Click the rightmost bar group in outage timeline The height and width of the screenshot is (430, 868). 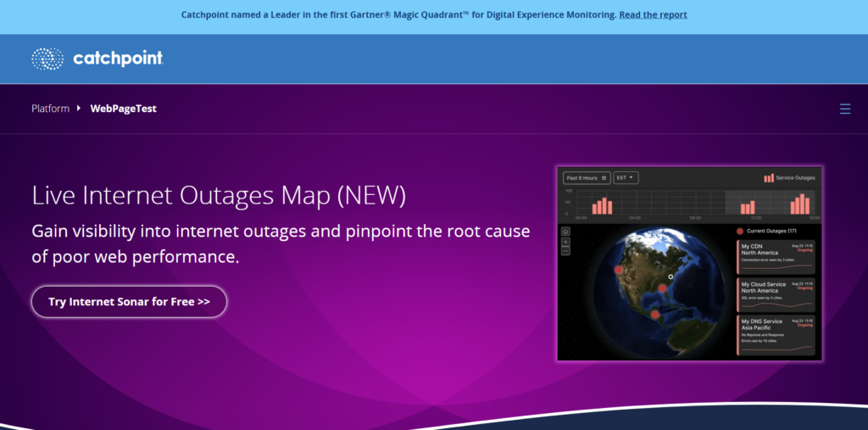click(798, 204)
